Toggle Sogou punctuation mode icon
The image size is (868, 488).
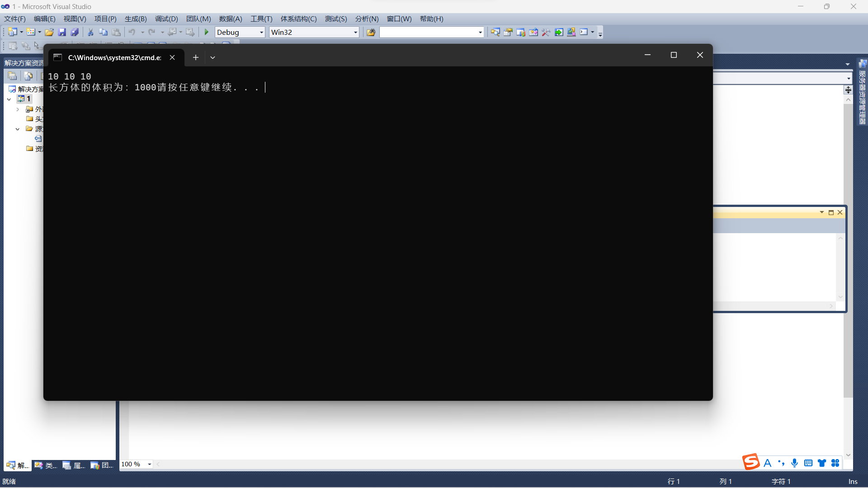[781, 463]
